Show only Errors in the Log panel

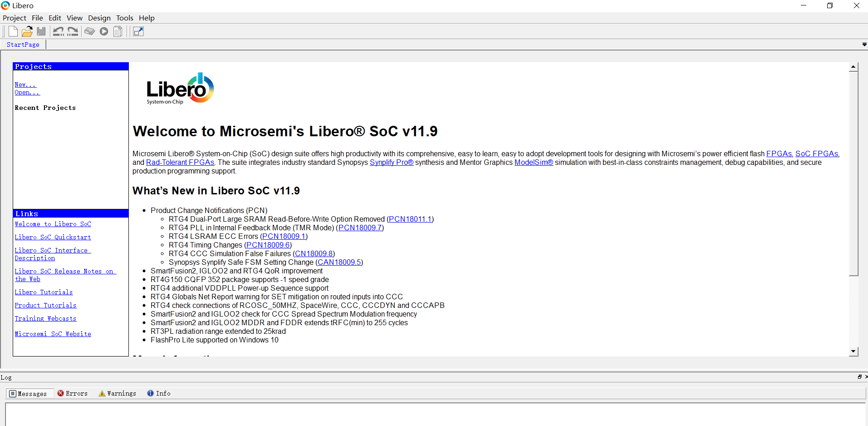coord(73,393)
